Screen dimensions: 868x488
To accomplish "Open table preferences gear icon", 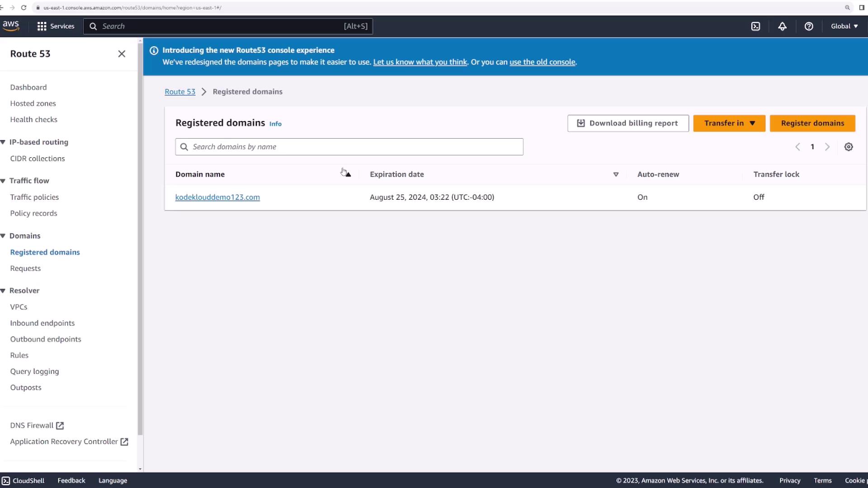I will (x=849, y=147).
